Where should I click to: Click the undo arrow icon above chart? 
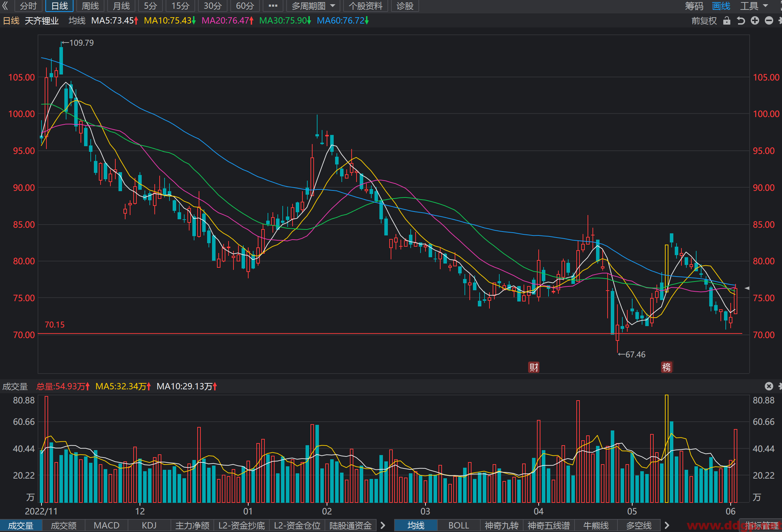click(741, 21)
